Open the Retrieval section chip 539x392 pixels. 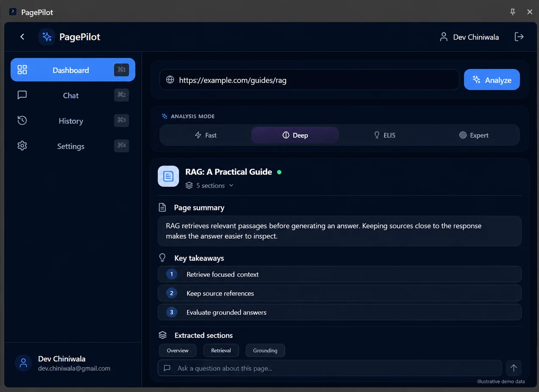[x=221, y=351]
